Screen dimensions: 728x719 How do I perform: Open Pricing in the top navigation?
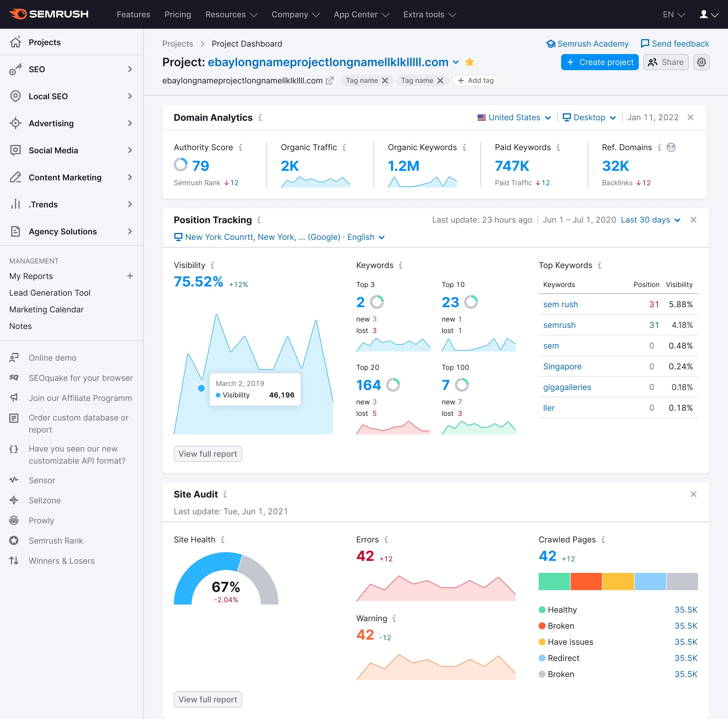(178, 14)
